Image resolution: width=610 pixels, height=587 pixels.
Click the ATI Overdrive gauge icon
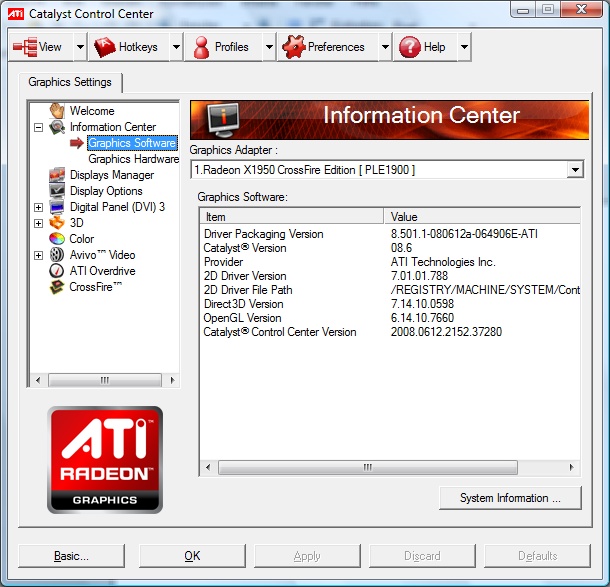(57, 271)
